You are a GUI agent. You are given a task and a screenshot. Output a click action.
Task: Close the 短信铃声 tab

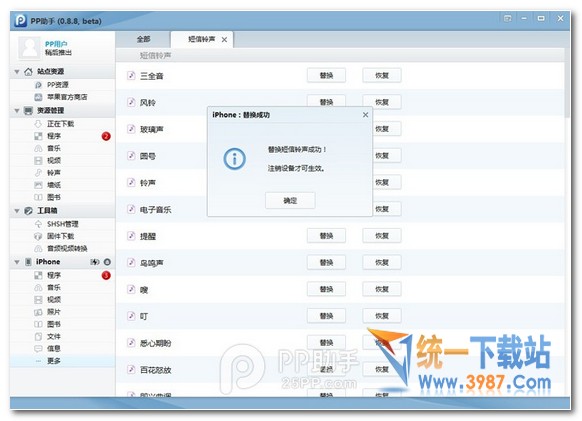(224, 40)
